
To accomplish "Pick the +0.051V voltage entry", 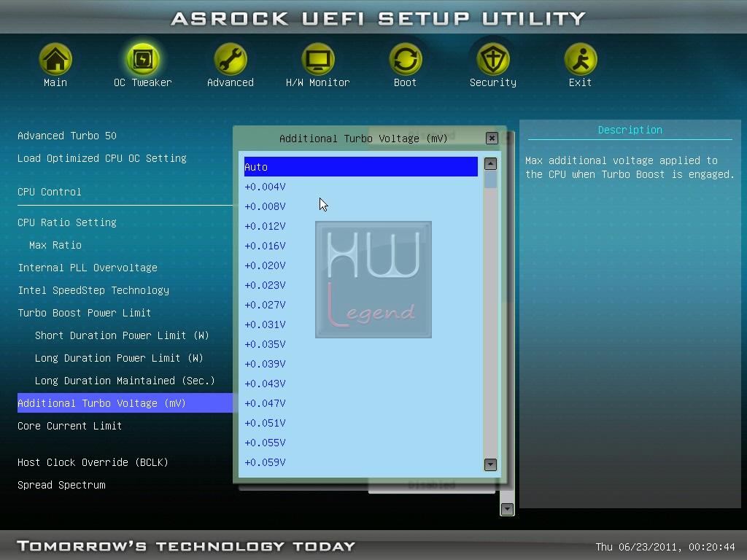I will tap(360, 423).
